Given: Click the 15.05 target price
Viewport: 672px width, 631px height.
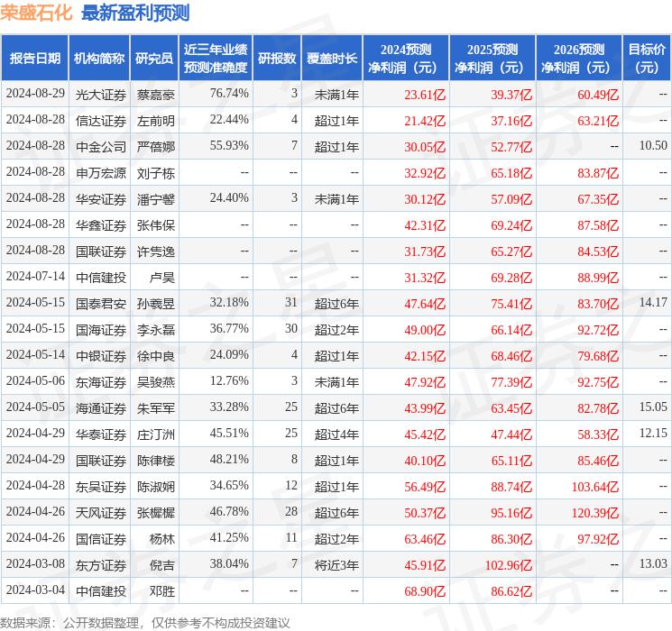Looking at the screenshot, I should point(653,407).
